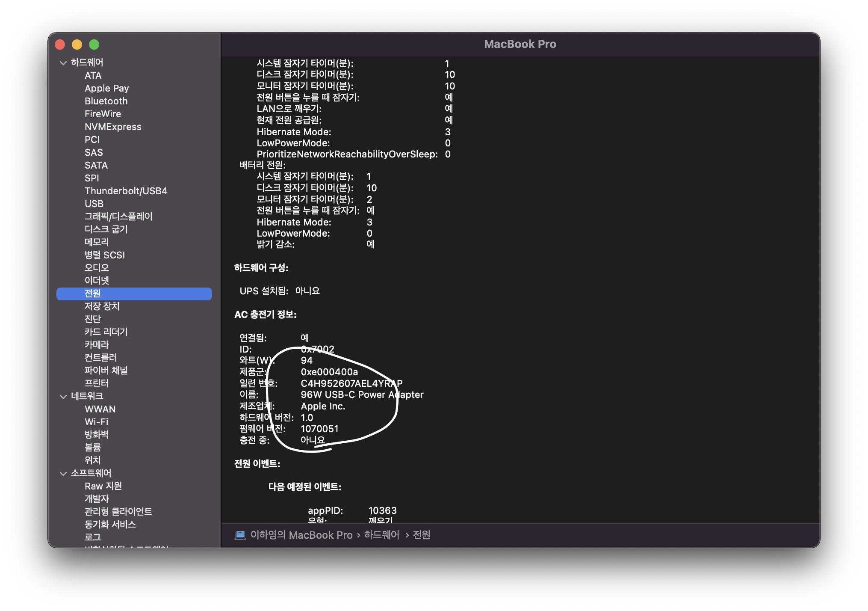868x611 pixels.
Task: Click the Apple Inc. manufacturer value
Action: (x=323, y=406)
